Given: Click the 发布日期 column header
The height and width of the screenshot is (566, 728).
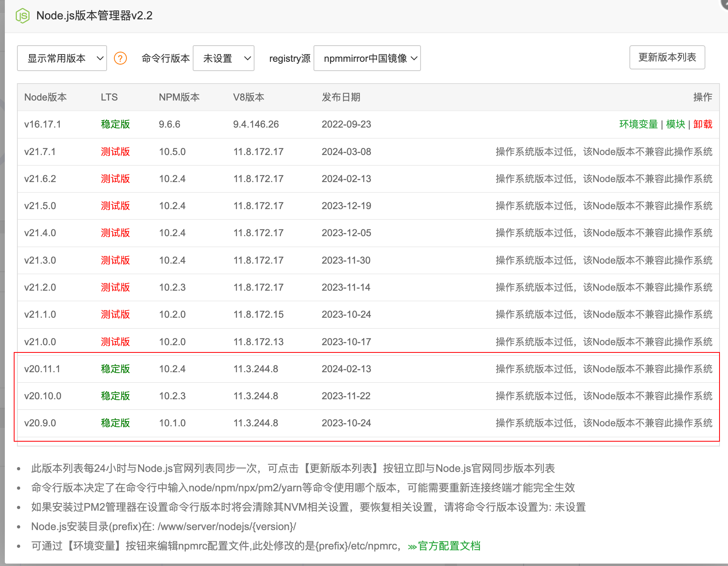Looking at the screenshot, I should (341, 97).
